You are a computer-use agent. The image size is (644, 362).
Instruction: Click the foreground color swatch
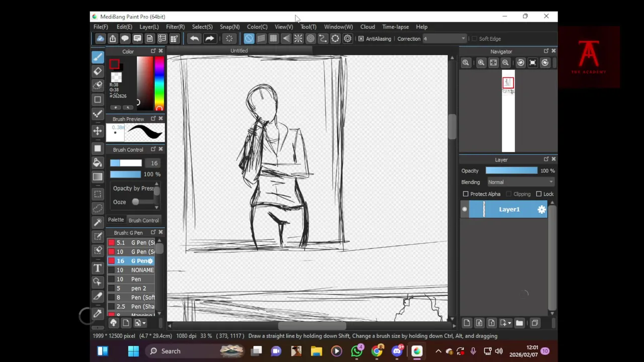coord(114,64)
